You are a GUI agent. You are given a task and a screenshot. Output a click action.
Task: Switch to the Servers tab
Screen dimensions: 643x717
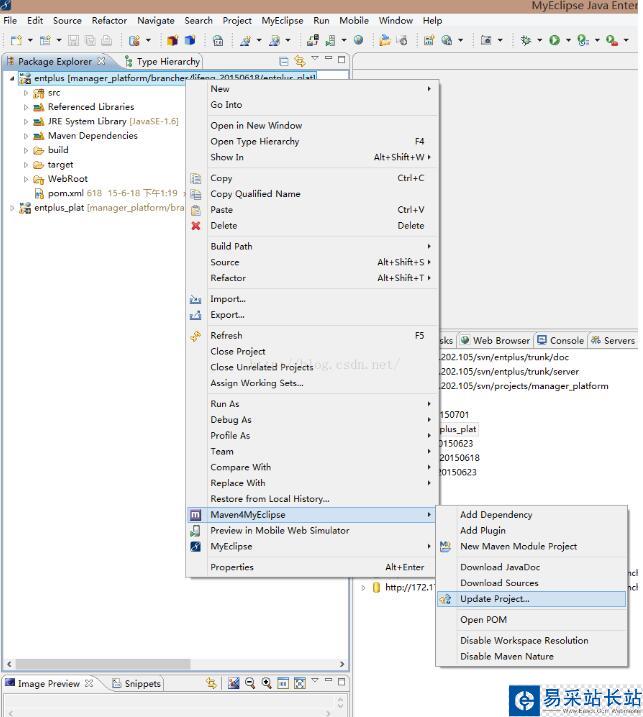613,341
